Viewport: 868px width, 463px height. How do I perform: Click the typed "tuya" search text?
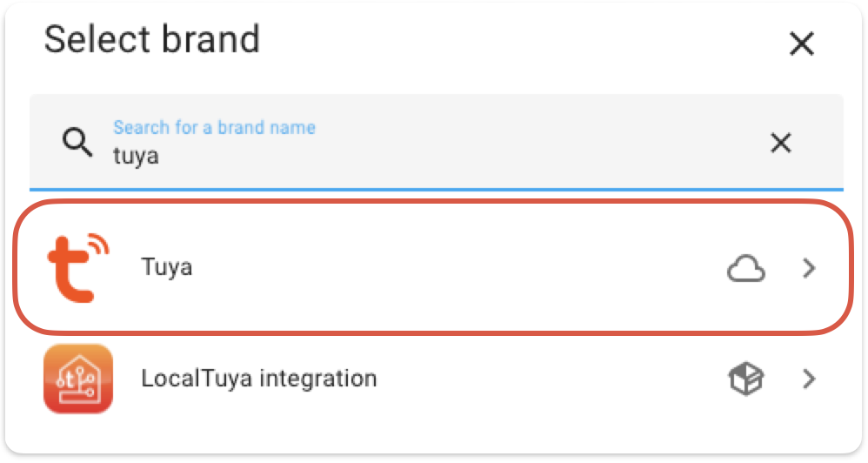(x=136, y=158)
